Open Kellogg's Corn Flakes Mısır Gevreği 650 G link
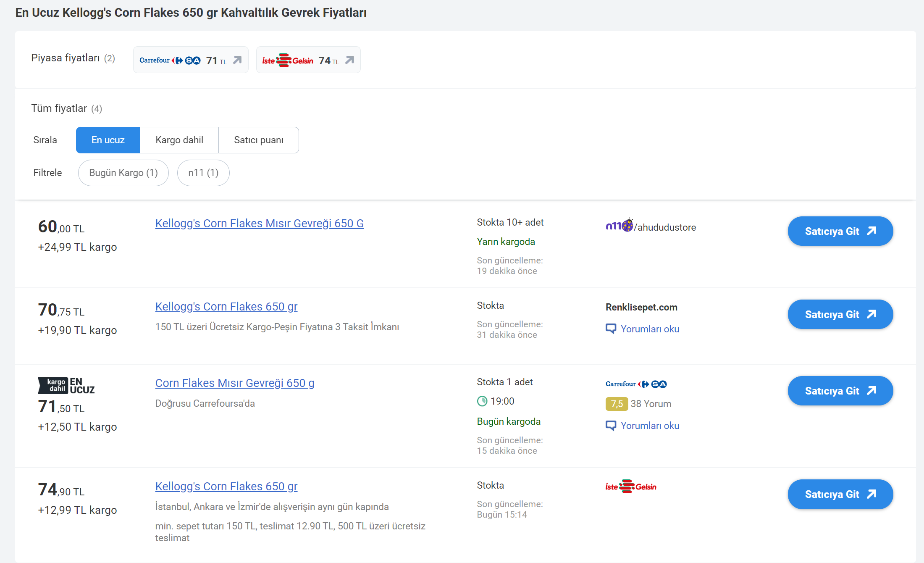This screenshot has height=563, width=924. coord(260,224)
